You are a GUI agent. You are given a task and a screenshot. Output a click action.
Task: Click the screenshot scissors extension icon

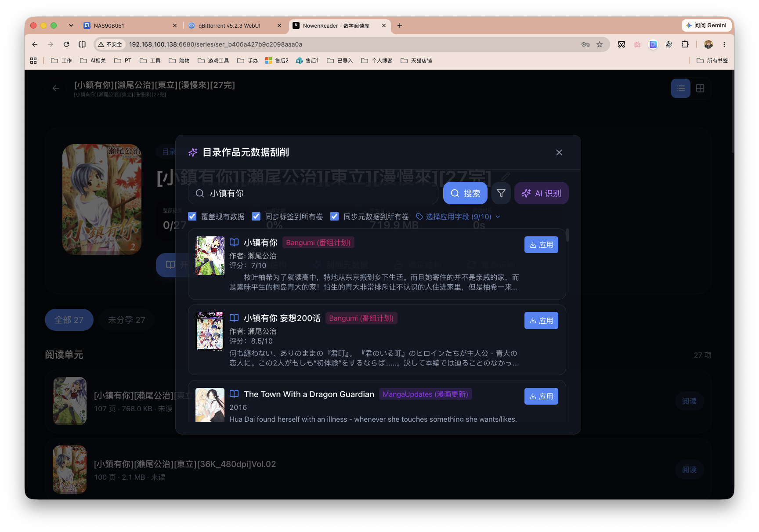[x=622, y=44]
